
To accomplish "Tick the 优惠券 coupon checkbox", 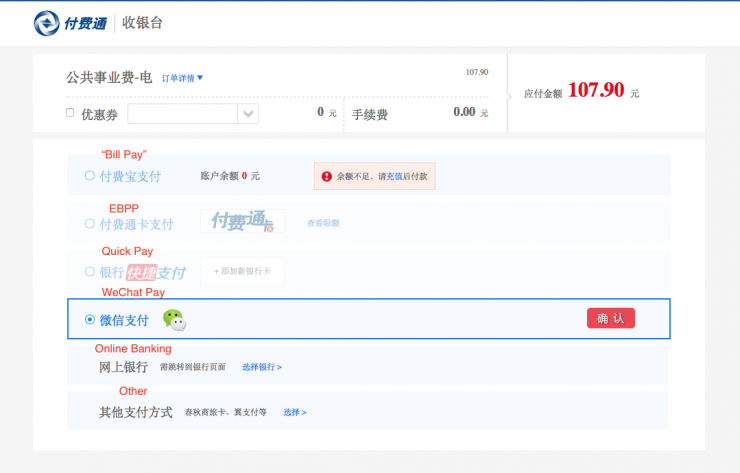I will pos(70,112).
